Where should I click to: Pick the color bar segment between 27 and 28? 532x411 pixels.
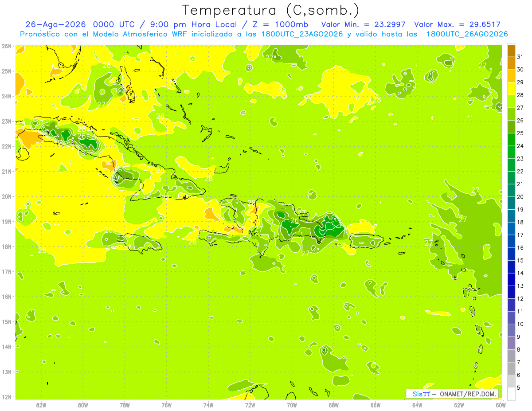point(511,102)
